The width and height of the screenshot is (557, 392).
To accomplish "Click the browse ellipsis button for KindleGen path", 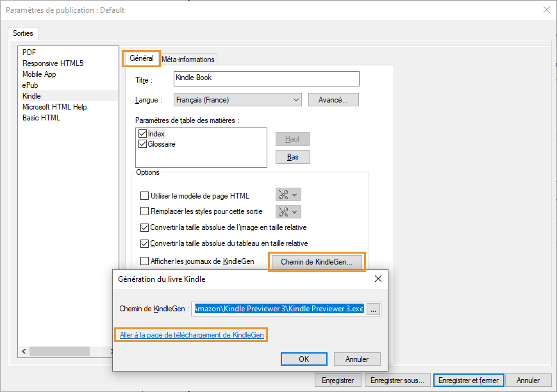I will click(x=375, y=309).
